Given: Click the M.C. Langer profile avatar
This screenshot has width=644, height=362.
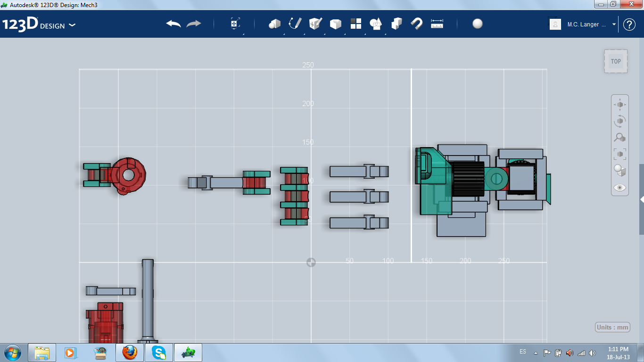Looking at the screenshot, I should pos(555,25).
